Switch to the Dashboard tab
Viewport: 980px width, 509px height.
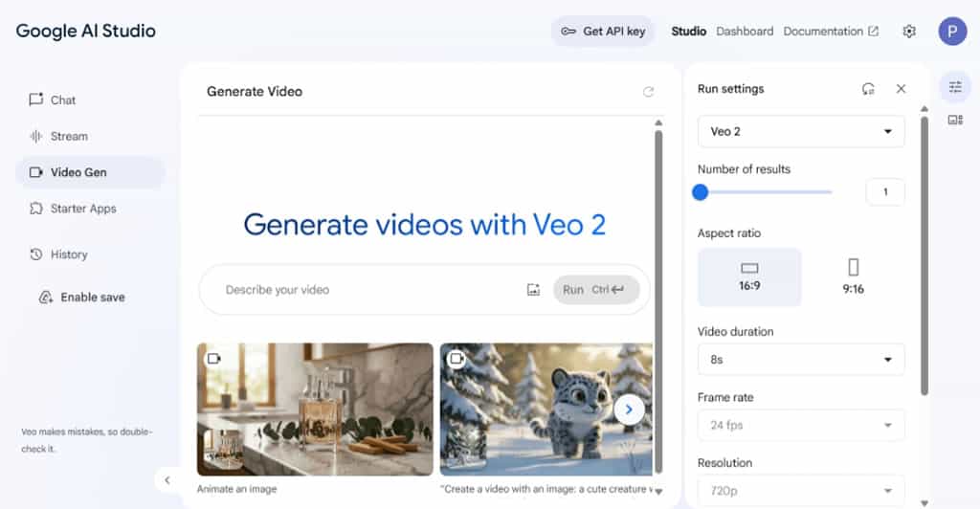745,32
